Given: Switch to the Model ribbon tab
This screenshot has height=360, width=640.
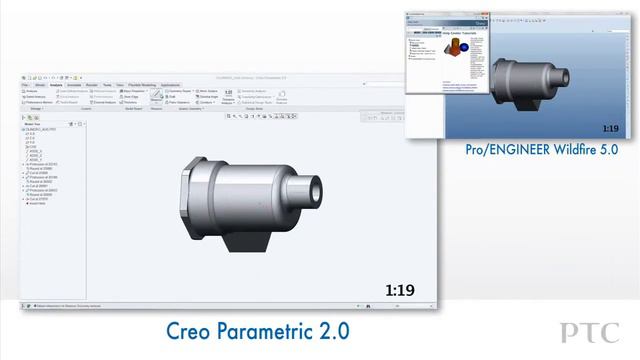Looking at the screenshot, I should [x=40, y=85].
